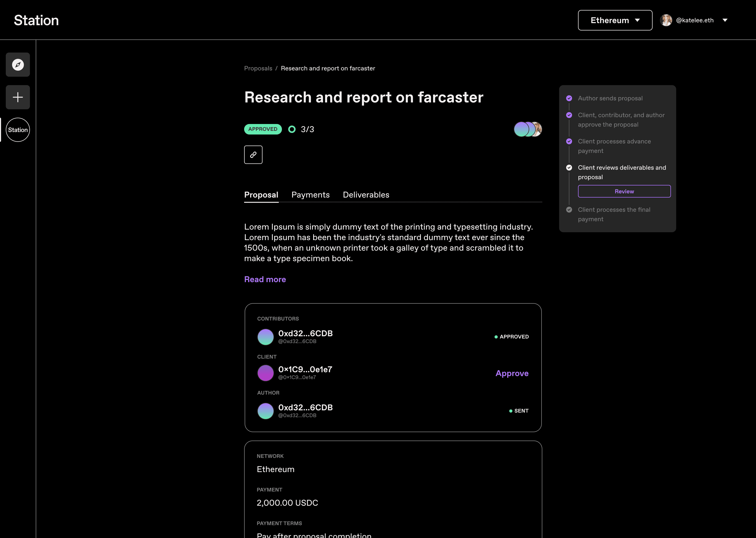
Task: Click the green 3/3 approval progress circle
Action: pyautogui.click(x=292, y=129)
